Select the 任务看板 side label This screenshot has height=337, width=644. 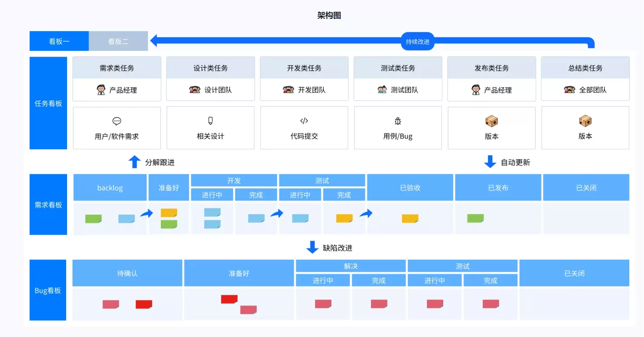pyautogui.click(x=48, y=104)
